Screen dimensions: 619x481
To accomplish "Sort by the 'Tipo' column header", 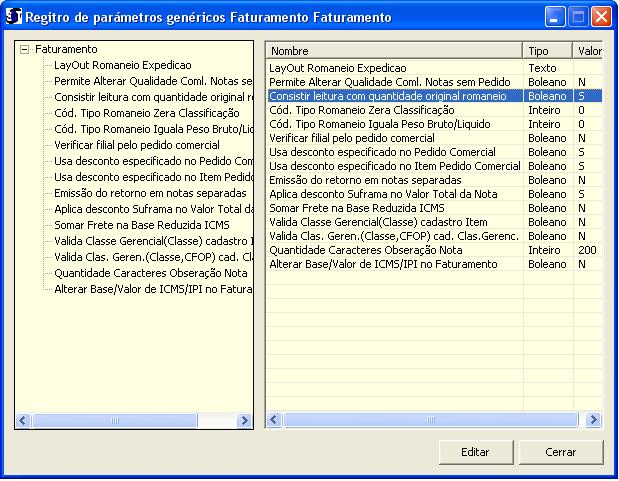I will tap(547, 50).
